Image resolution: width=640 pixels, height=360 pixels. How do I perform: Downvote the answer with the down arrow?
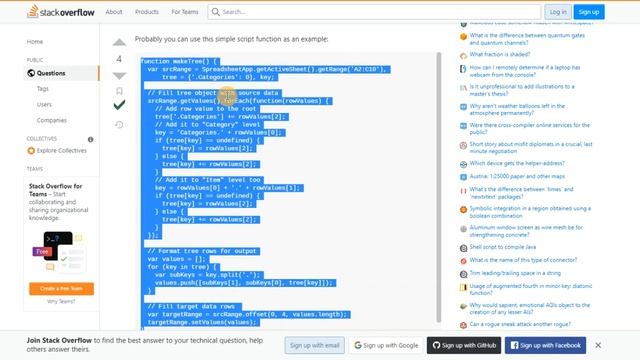(119, 76)
